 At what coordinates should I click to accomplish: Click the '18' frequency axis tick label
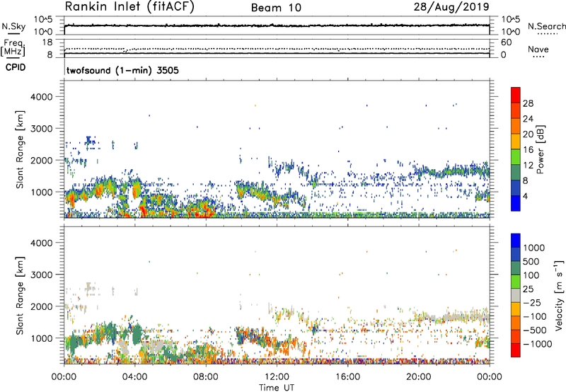click(x=47, y=42)
